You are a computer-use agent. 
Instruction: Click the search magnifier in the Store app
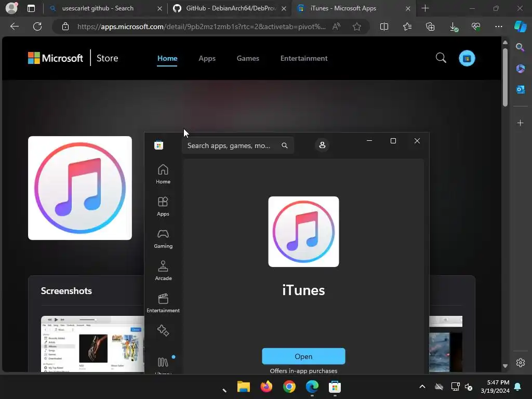[x=285, y=145]
